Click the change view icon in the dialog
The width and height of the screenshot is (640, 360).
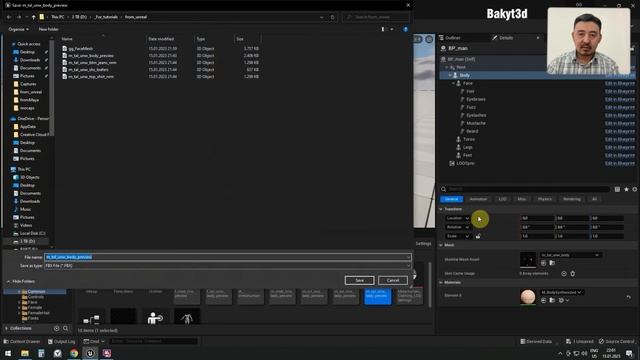[383, 29]
